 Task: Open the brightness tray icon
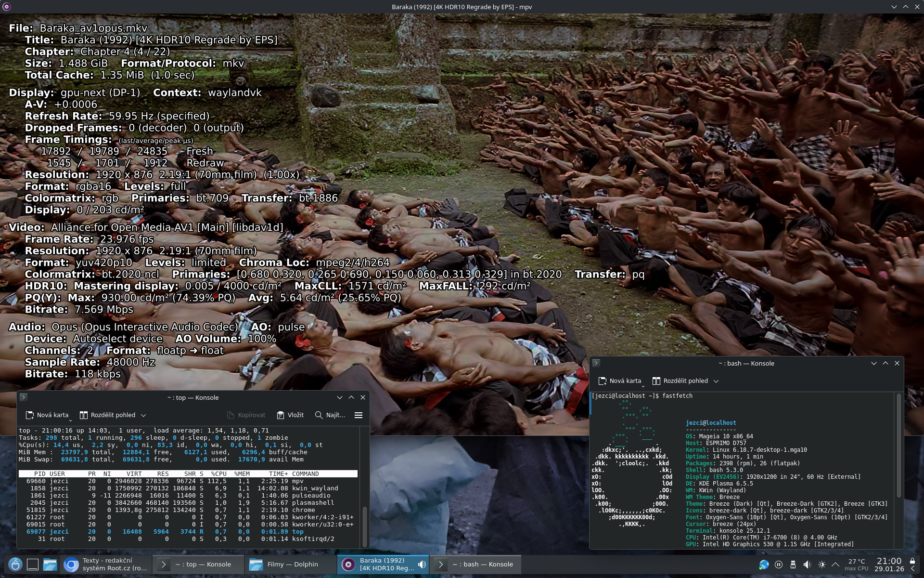click(x=821, y=564)
